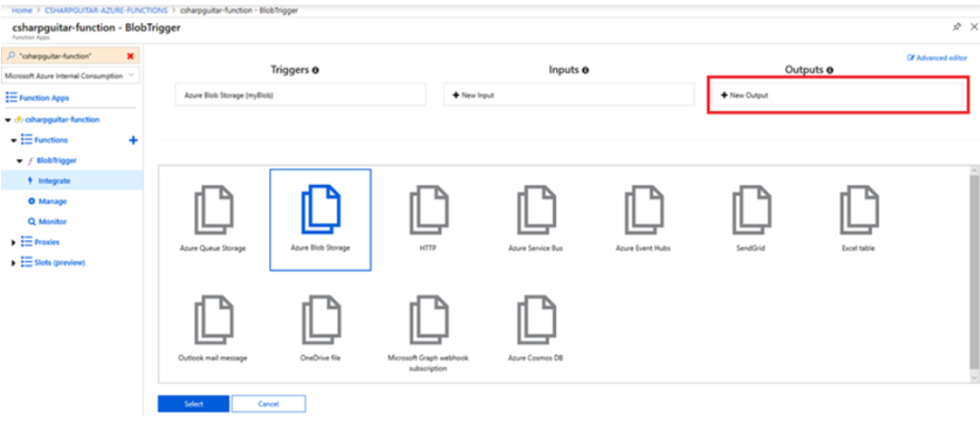
Task: Select Microsoft Graph webhook subscription icon
Action: [x=429, y=320]
